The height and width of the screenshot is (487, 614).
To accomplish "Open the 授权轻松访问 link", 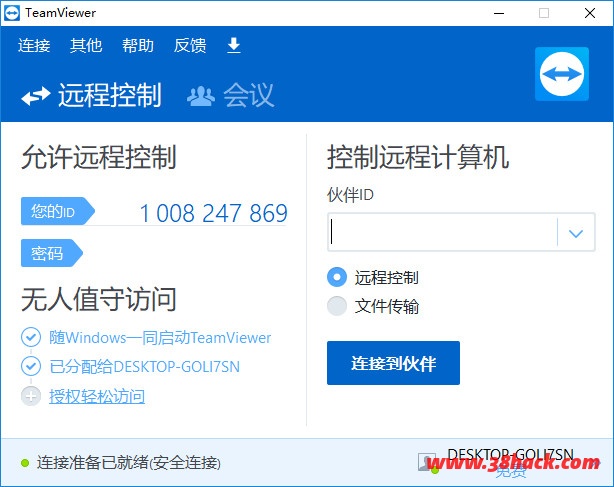I will tap(97, 396).
